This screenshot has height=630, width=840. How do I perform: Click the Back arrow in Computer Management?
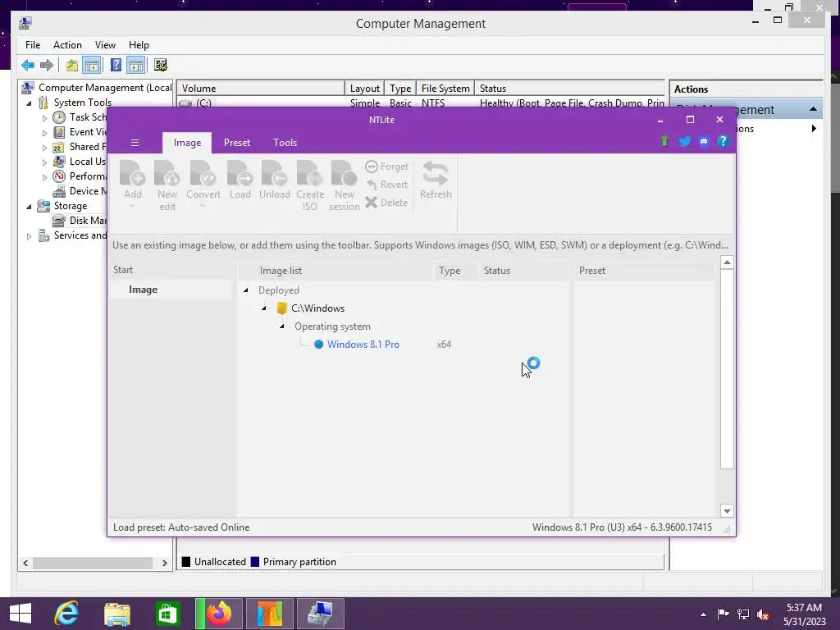coord(28,66)
